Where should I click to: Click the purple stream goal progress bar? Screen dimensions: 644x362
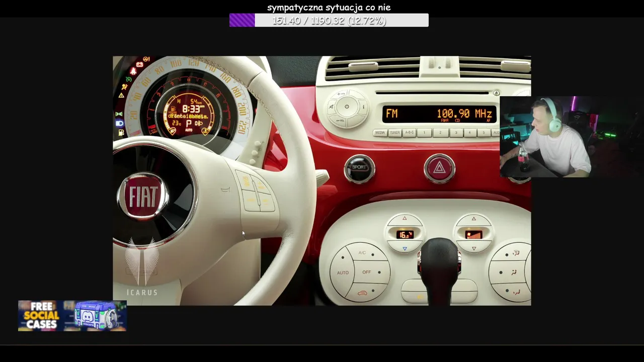pyautogui.click(x=329, y=20)
